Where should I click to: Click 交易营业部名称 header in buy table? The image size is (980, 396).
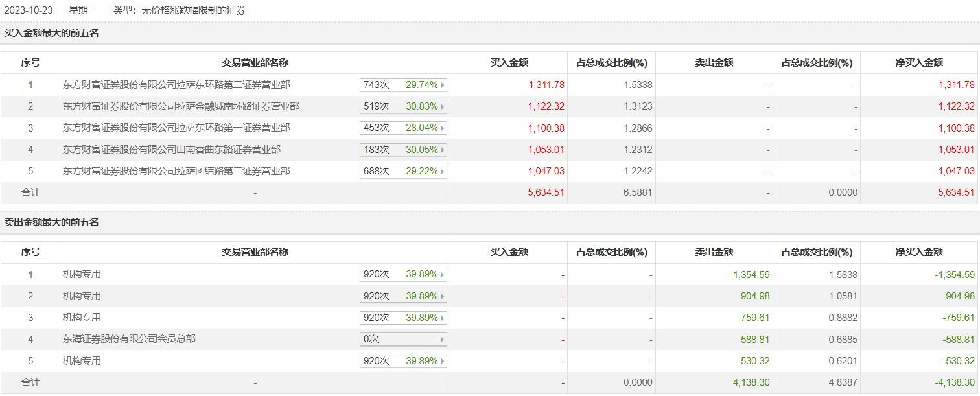255,63
